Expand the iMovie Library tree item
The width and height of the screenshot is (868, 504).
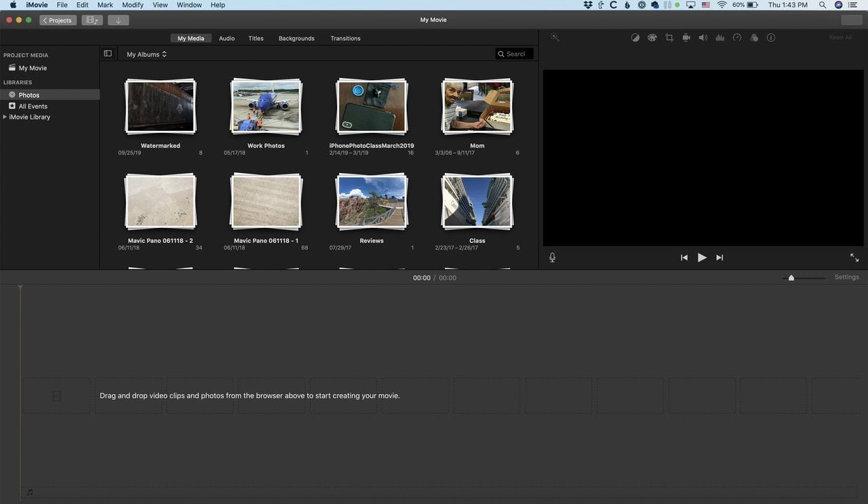pyautogui.click(x=5, y=117)
